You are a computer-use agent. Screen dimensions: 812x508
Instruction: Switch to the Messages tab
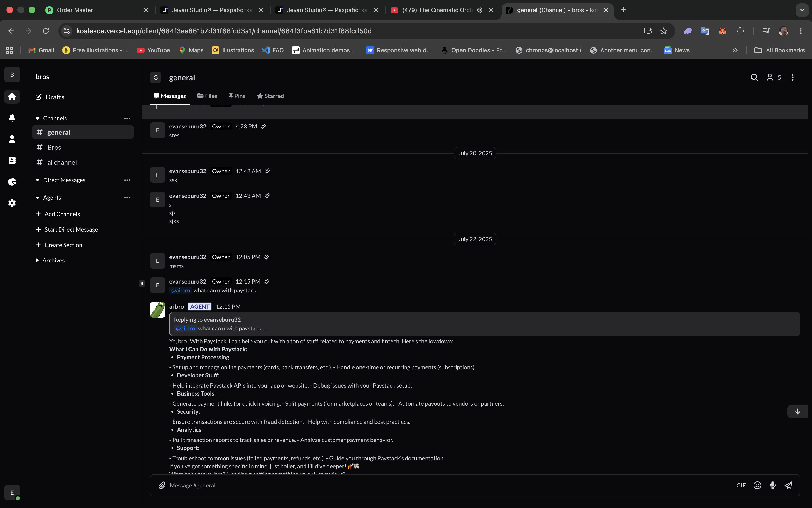(169, 96)
